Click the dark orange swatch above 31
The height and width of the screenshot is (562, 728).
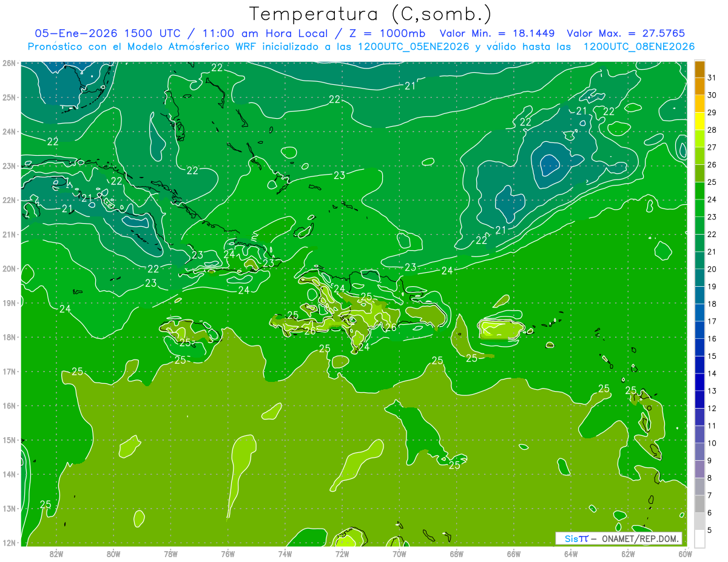(x=700, y=69)
